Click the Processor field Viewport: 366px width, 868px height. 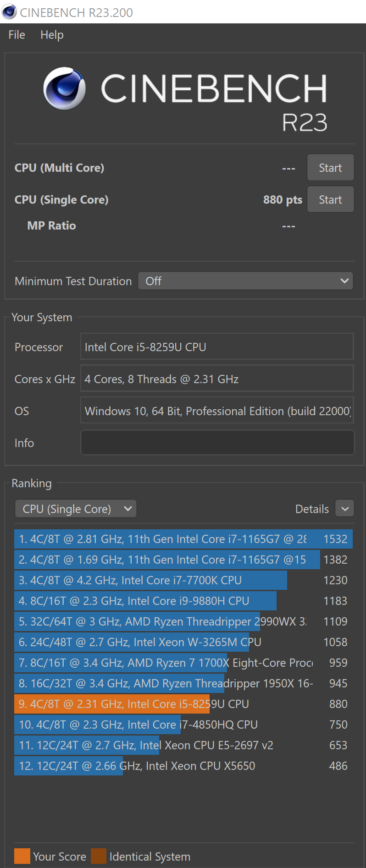pyautogui.click(x=217, y=347)
